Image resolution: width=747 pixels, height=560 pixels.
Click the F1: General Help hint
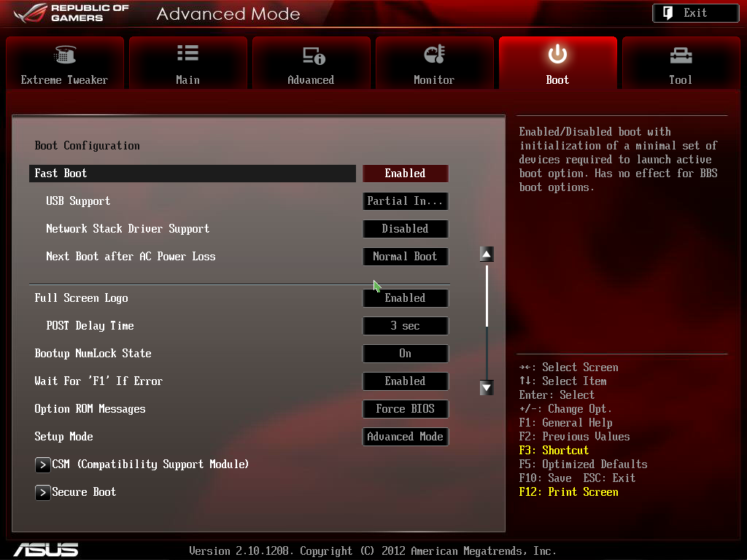(x=565, y=423)
